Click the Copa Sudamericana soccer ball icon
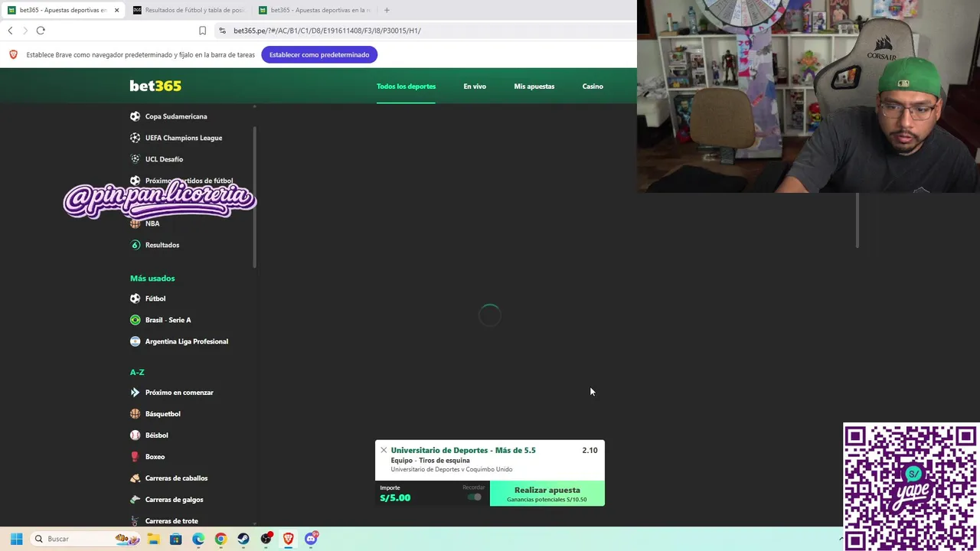The width and height of the screenshot is (980, 551). pyautogui.click(x=136, y=116)
